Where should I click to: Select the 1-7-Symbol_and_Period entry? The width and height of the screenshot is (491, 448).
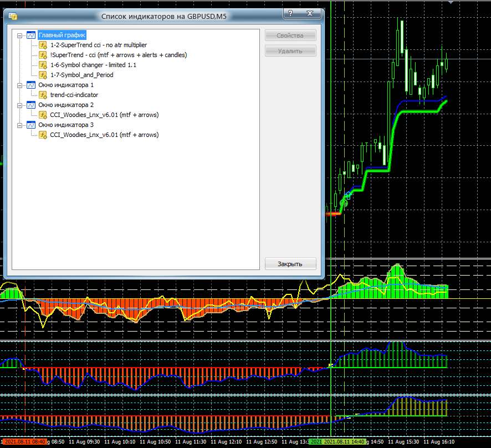point(81,75)
